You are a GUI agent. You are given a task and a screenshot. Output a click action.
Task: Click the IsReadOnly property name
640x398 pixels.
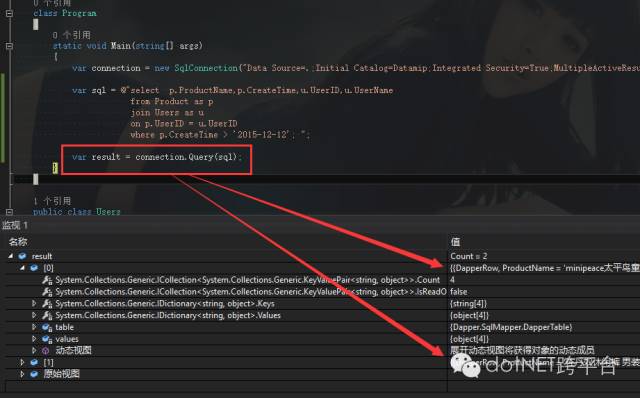coord(251,292)
